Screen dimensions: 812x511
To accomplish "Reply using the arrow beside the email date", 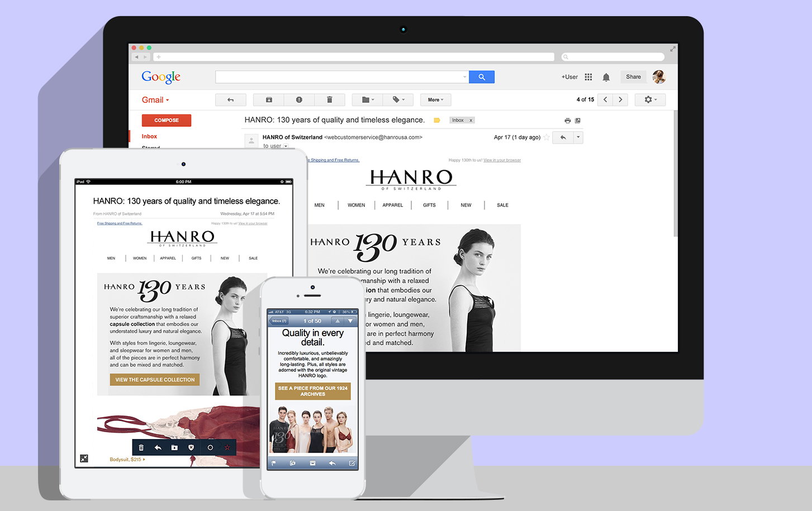I will tap(563, 137).
